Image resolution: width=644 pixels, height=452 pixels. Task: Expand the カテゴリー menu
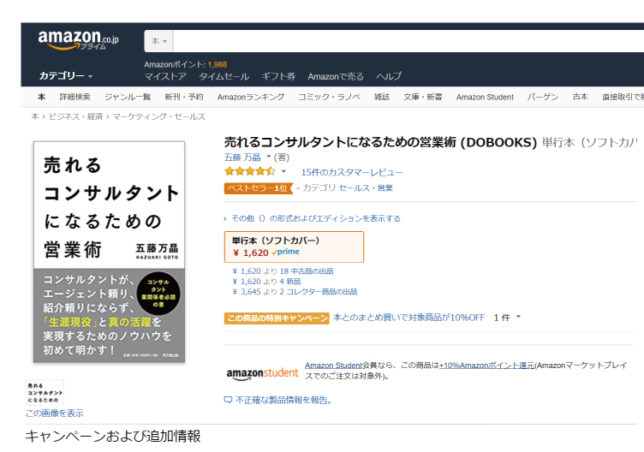point(66,76)
